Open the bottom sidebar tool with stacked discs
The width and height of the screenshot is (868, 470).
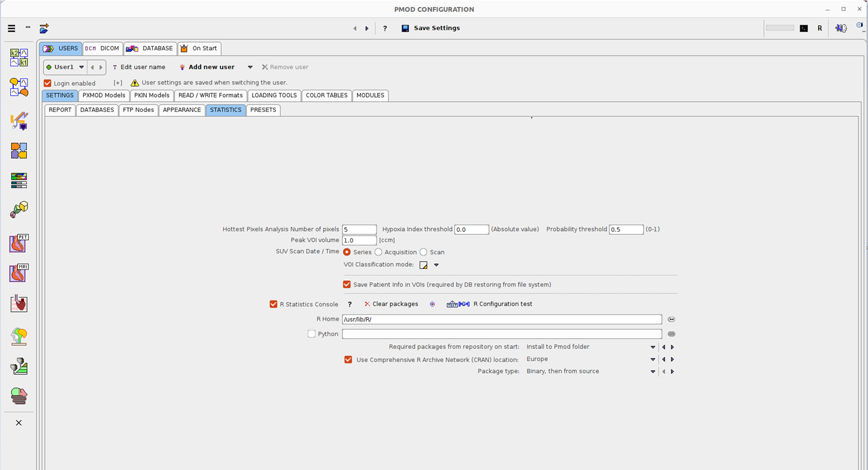[x=19, y=396]
